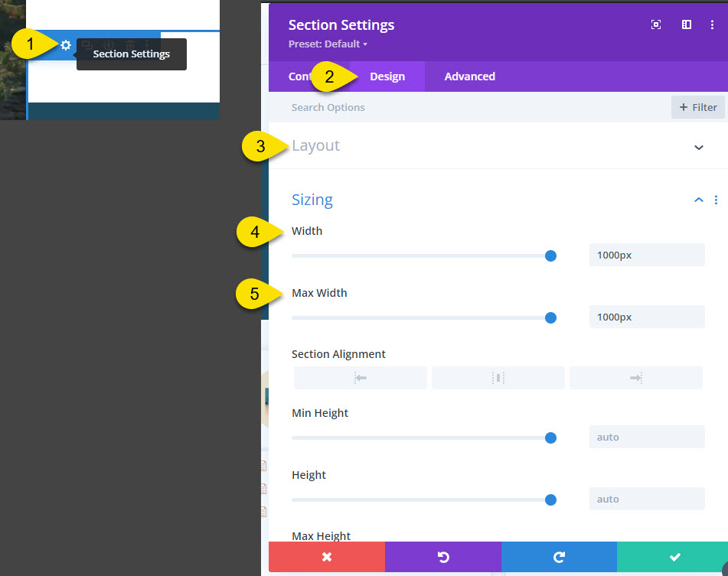Click the Min Height slider handle
This screenshot has height=576, width=728.
pyautogui.click(x=550, y=438)
